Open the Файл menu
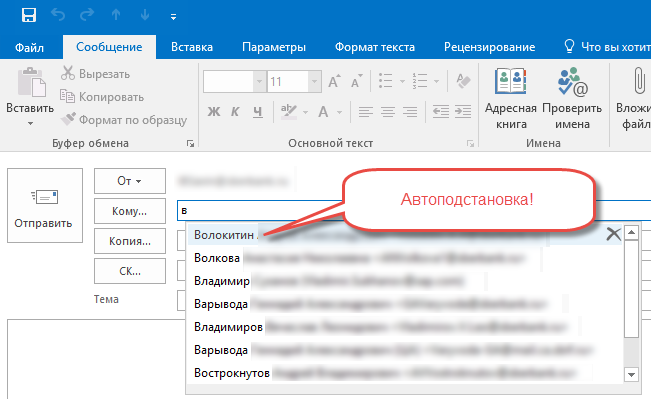 (x=29, y=47)
